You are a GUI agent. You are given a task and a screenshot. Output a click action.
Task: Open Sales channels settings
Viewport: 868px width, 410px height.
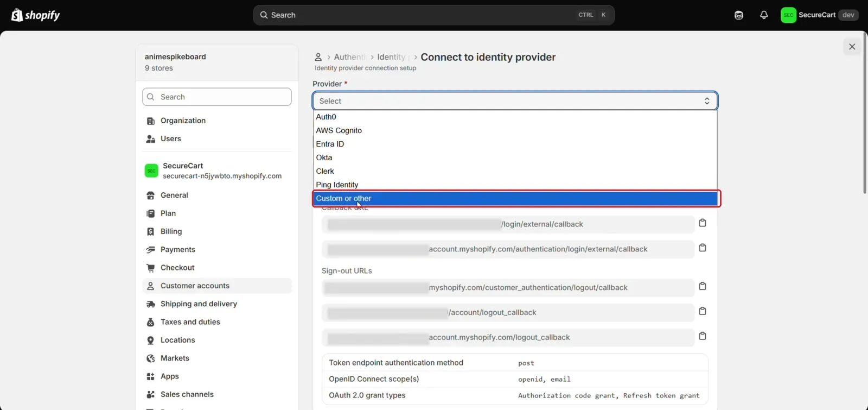click(x=217, y=394)
